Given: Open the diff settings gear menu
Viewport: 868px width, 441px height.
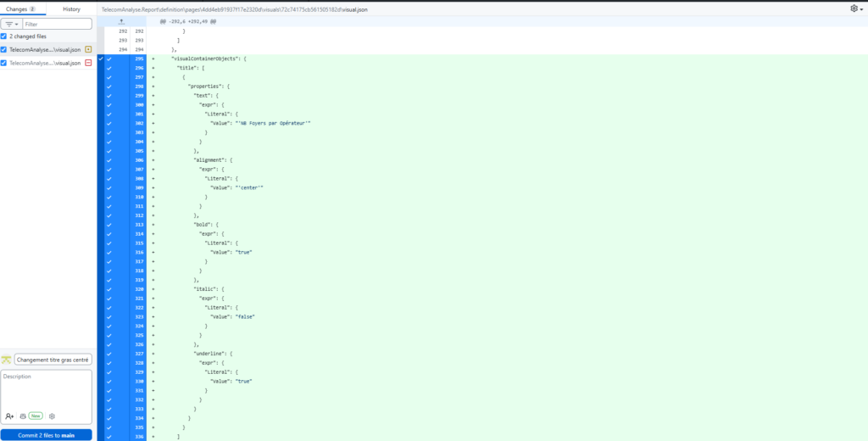Looking at the screenshot, I should point(856,8).
